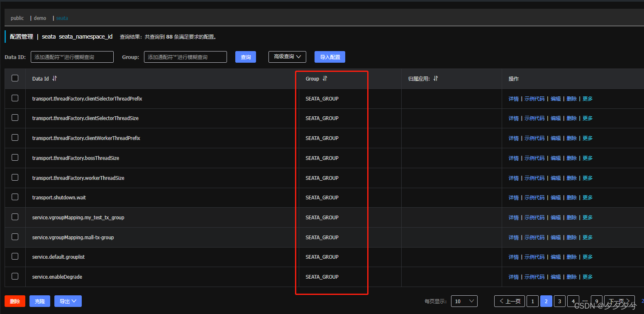Screen dimensions: 644x314
Task: Open 示例代码 for mall-tx-group row
Action: point(534,238)
